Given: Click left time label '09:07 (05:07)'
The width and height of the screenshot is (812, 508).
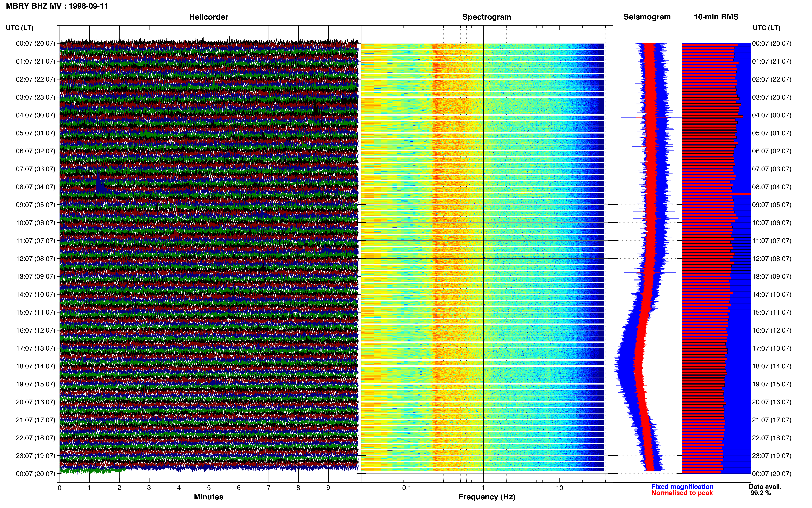Looking at the screenshot, I should pyautogui.click(x=36, y=205).
